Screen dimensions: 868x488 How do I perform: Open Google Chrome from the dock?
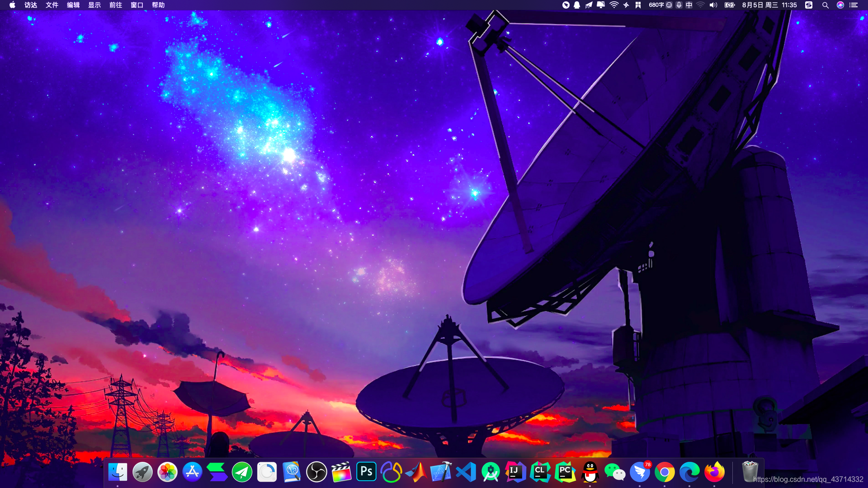coord(665,472)
